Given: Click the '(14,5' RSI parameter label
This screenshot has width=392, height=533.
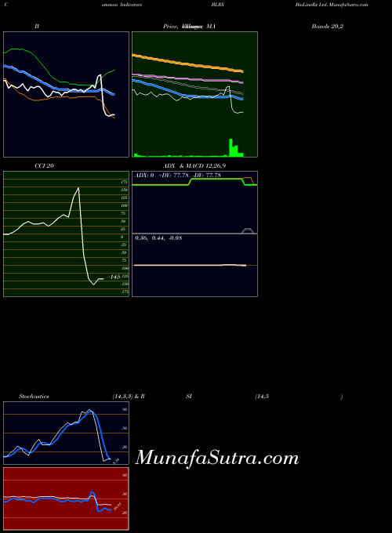Looking at the screenshot, I should click(262, 397).
